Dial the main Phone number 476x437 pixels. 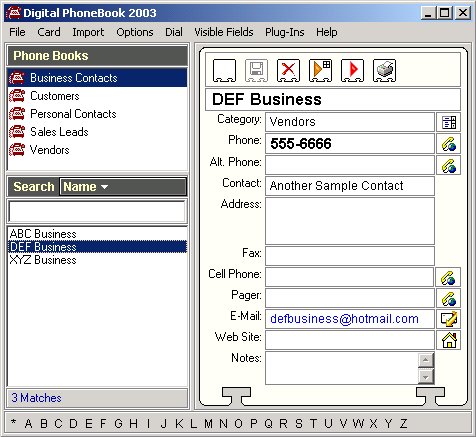449,144
